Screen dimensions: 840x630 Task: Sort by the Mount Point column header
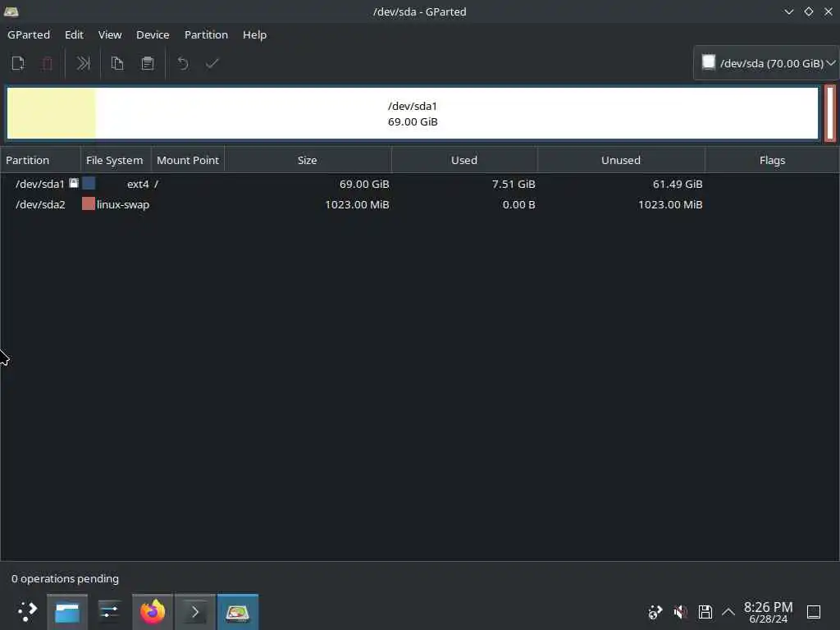click(x=188, y=160)
